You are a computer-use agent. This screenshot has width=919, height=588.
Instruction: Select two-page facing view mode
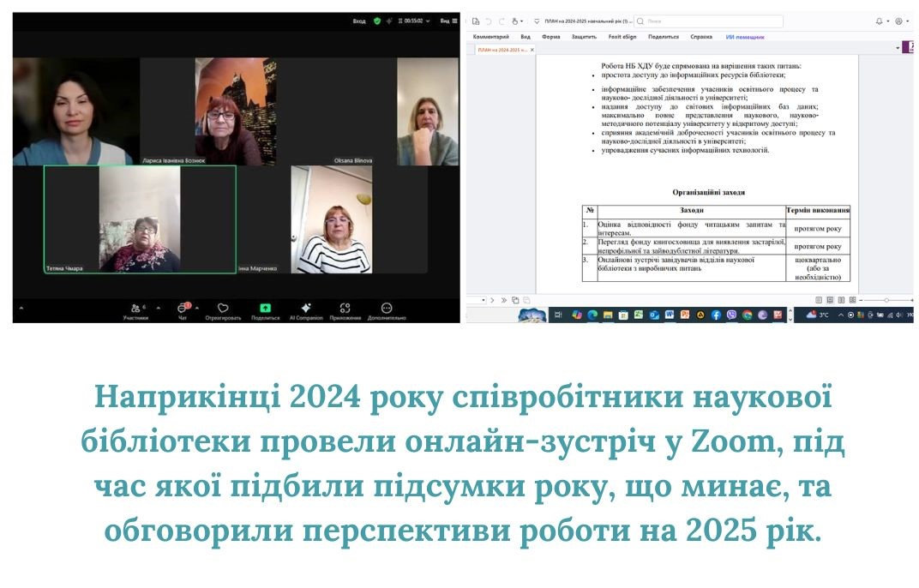[841, 300]
